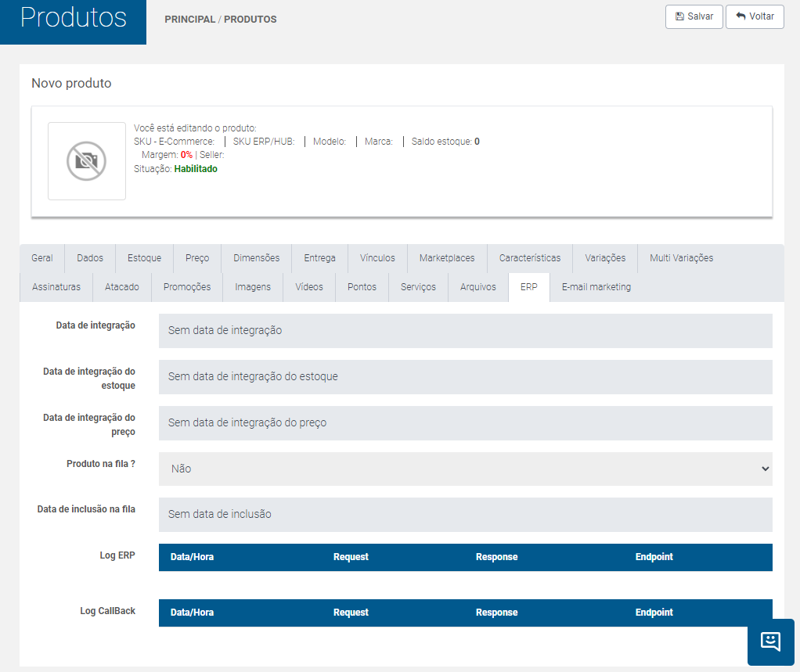Click Log ERP Response column header
The height and width of the screenshot is (672, 800).
point(497,557)
